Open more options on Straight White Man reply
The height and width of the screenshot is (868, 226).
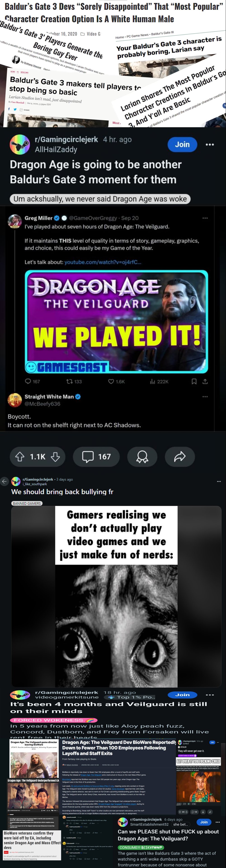coord(205,397)
